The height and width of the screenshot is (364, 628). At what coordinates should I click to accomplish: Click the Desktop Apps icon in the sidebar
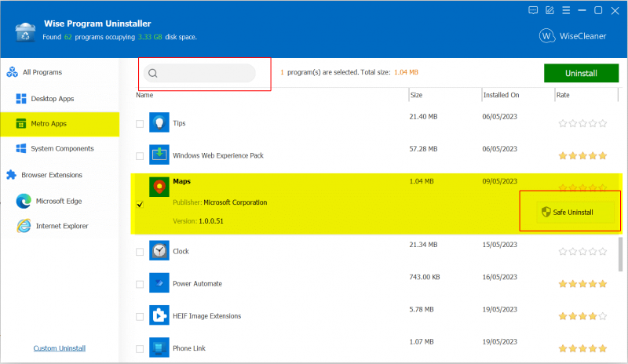(x=21, y=99)
